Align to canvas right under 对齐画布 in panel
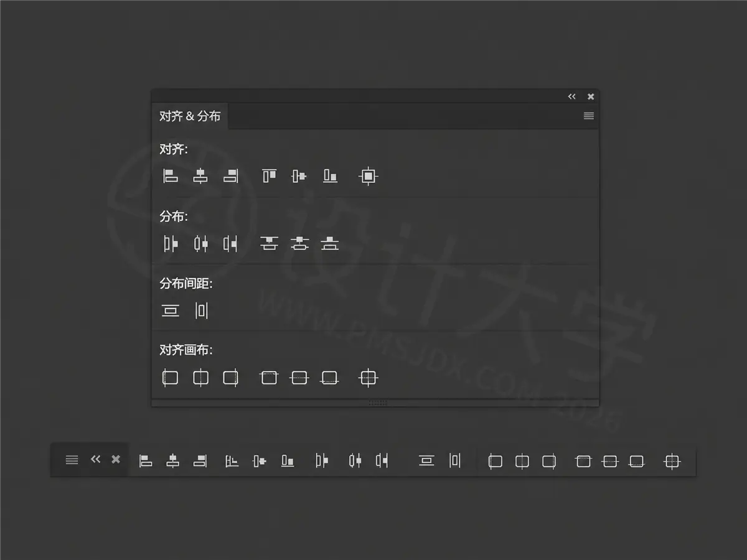Image resolution: width=747 pixels, height=560 pixels. (x=231, y=378)
